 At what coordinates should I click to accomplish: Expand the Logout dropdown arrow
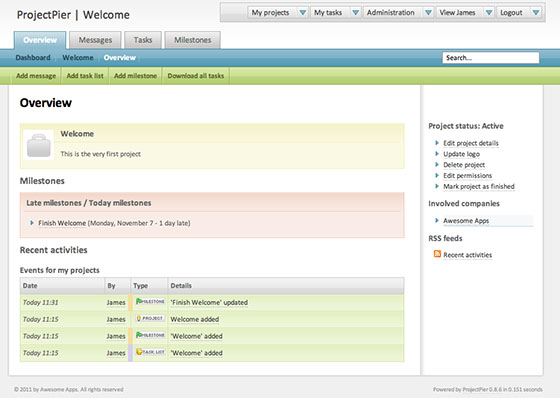(x=536, y=13)
